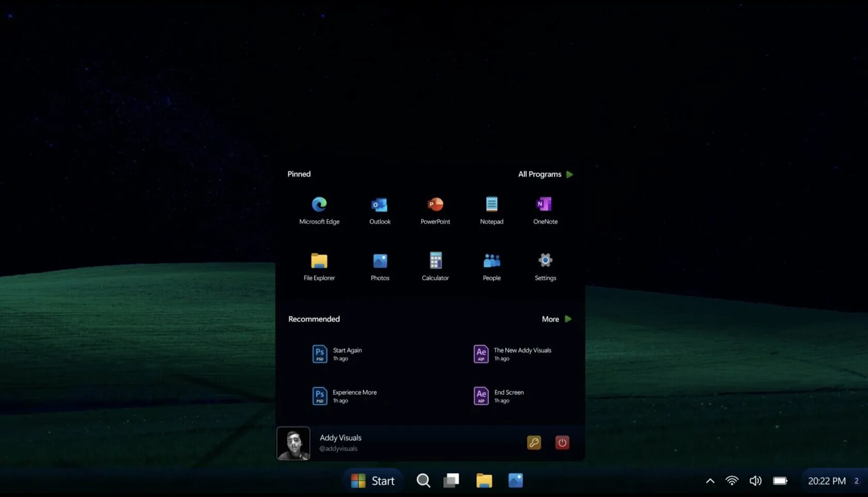Open the People app

491,267
